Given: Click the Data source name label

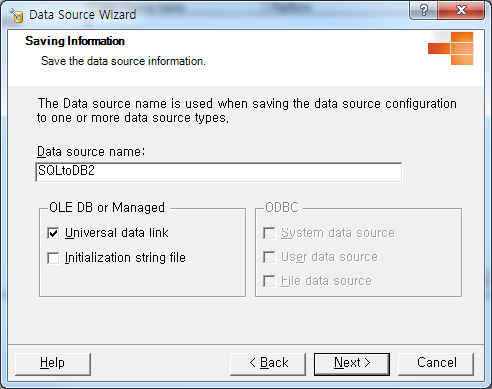Looking at the screenshot, I should (91, 152).
